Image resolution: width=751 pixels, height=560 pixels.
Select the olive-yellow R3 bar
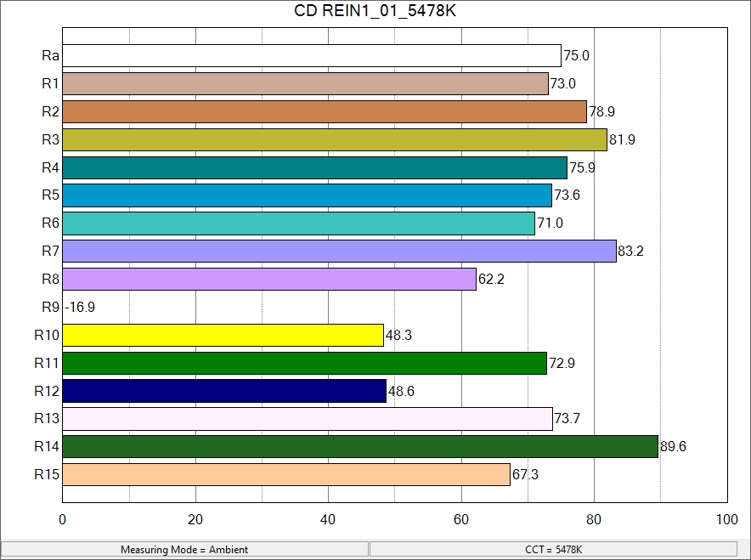335,139
